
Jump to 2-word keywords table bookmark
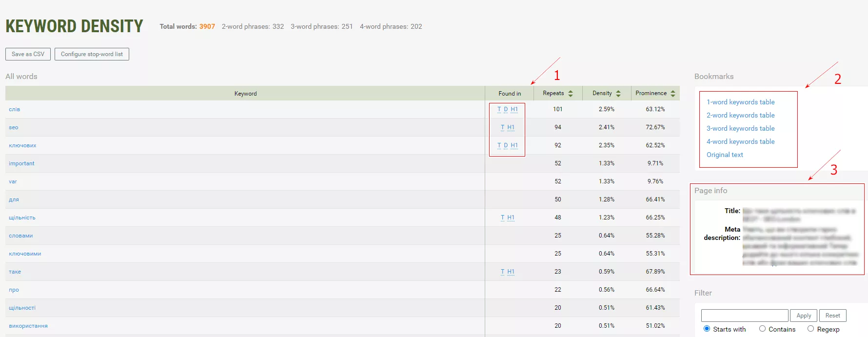pos(740,115)
